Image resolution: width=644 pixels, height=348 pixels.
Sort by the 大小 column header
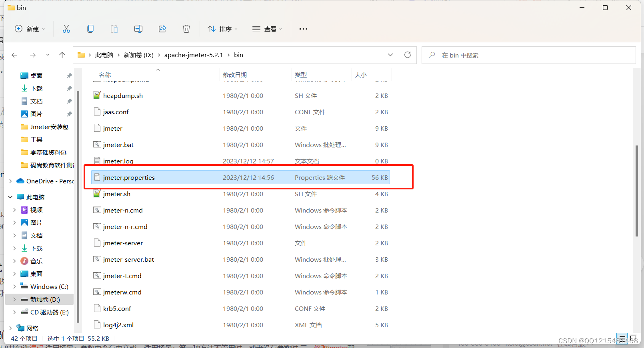pos(361,75)
